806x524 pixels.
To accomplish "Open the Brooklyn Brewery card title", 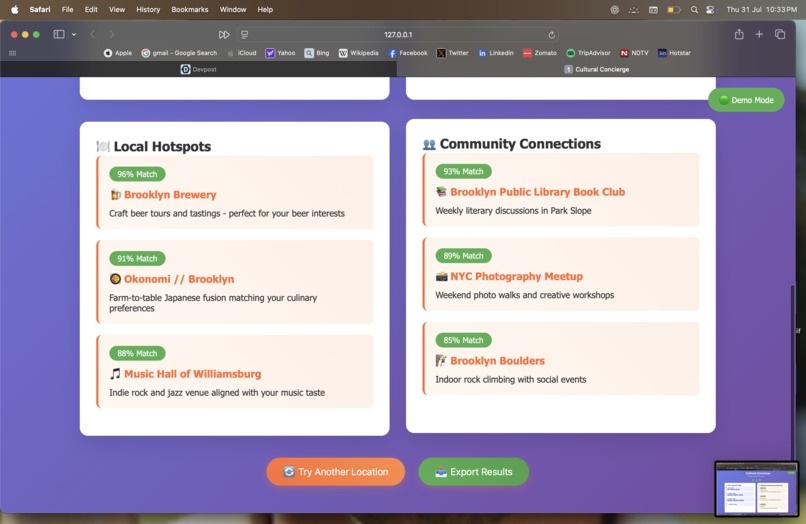I will pyautogui.click(x=170, y=194).
